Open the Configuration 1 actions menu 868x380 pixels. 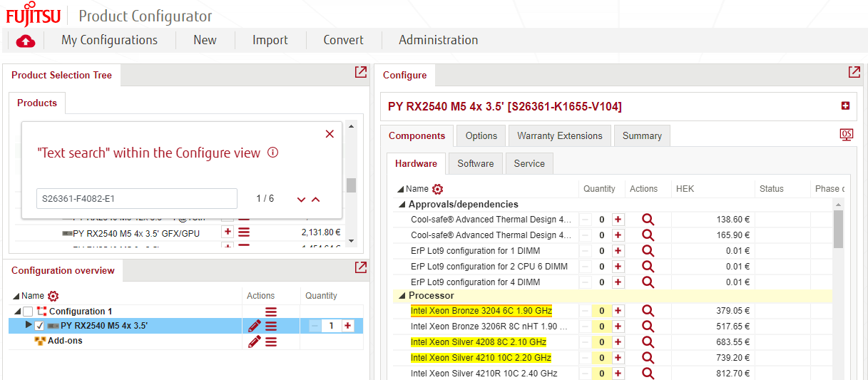(271, 312)
